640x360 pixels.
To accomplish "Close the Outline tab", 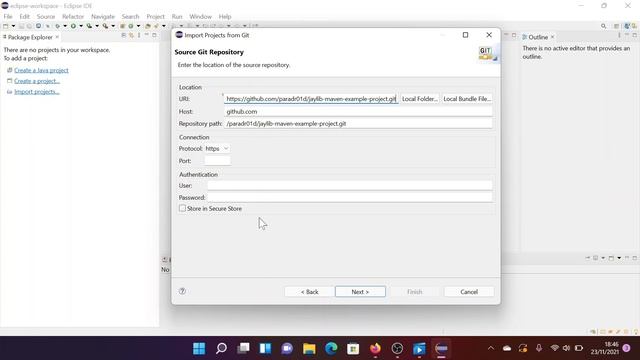I will pyautogui.click(x=552, y=37).
